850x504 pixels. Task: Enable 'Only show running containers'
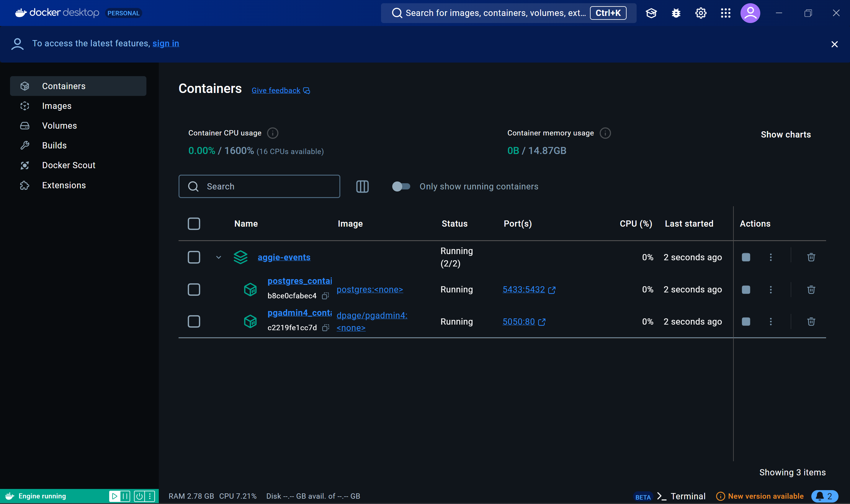(x=401, y=186)
